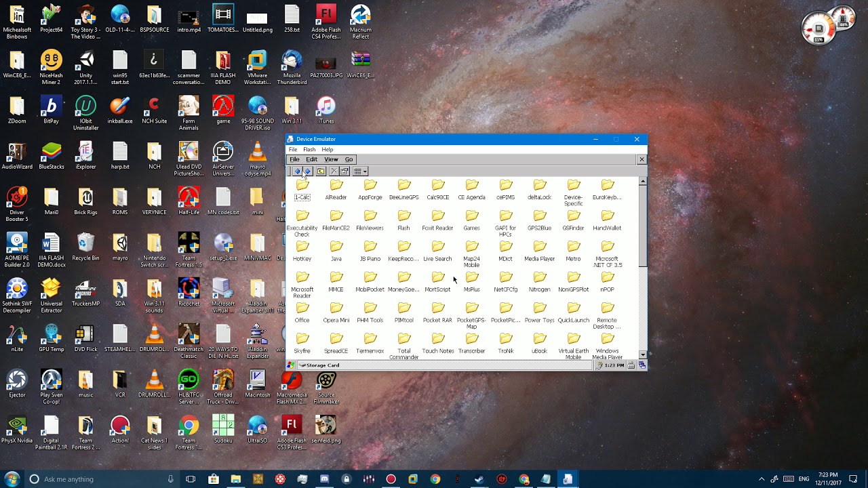Open the views dropdown arrow on the toolbar
The height and width of the screenshot is (488, 868).
tap(363, 171)
